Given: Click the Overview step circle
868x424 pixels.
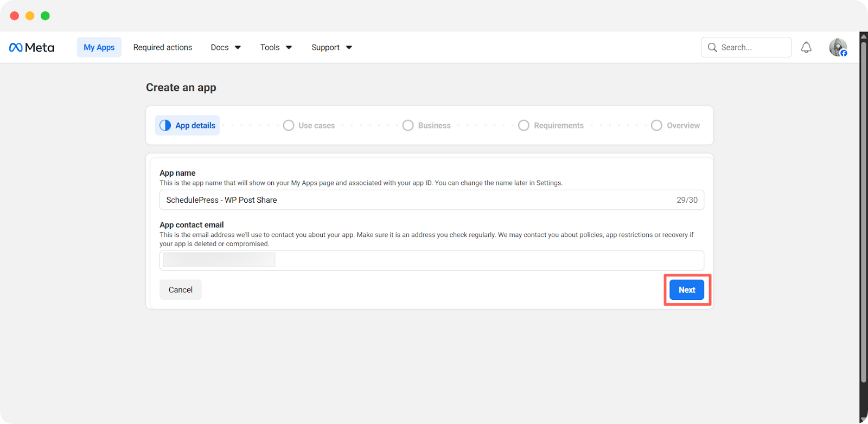Looking at the screenshot, I should click(x=656, y=125).
